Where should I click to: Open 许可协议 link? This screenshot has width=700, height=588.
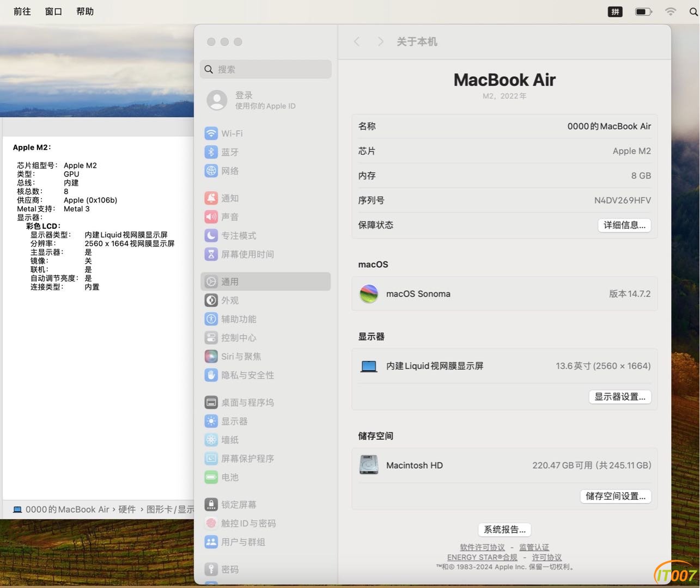click(546, 557)
